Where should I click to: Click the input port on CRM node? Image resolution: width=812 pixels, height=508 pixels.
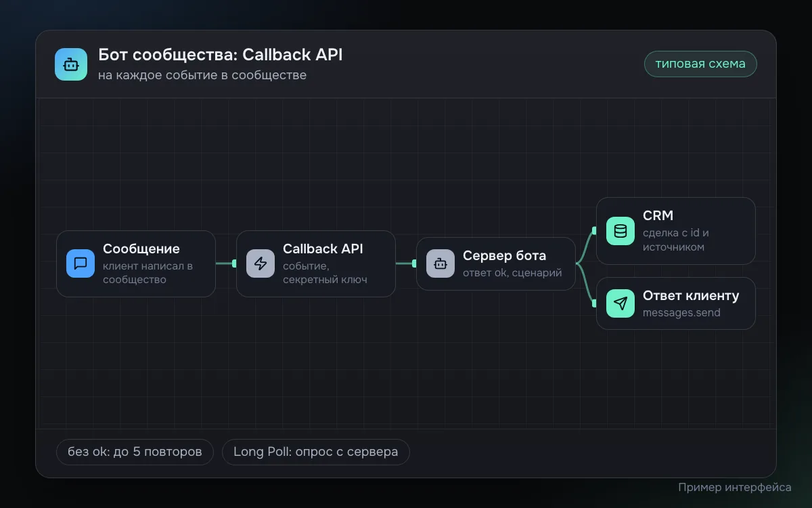click(x=594, y=231)
